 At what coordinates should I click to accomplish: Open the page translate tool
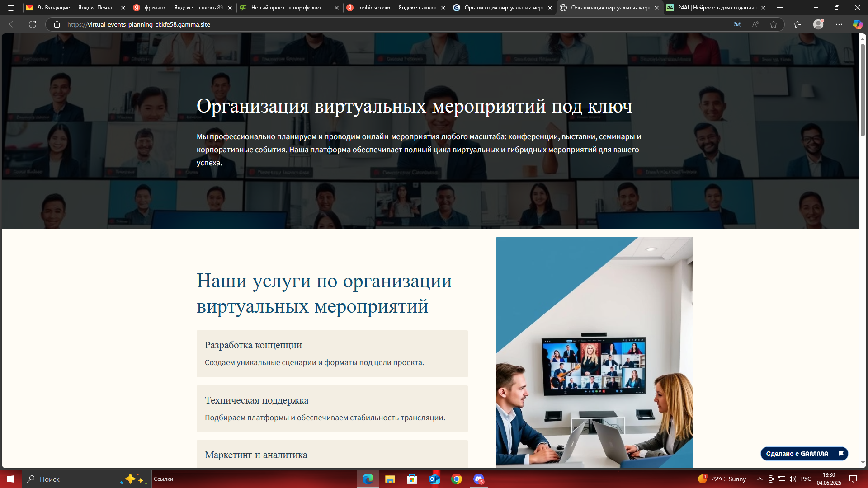click(737, 24)
